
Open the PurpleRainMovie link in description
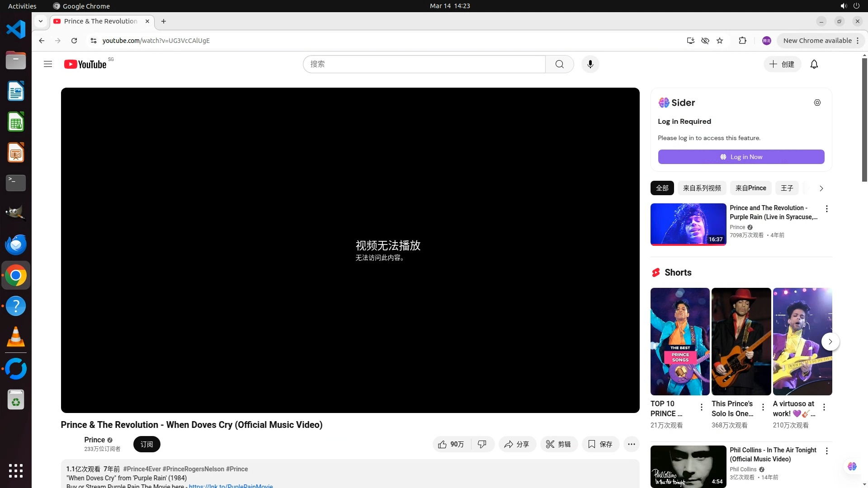(231, 486)
